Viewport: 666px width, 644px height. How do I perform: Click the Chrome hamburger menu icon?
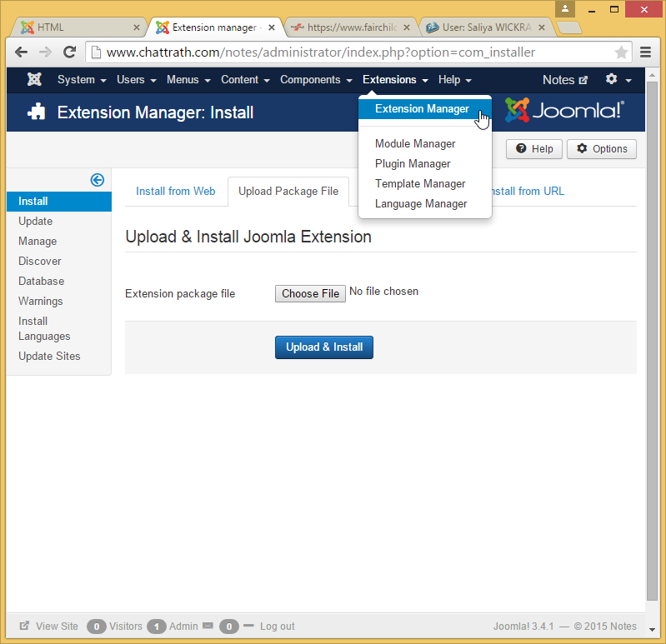[645, 52]
